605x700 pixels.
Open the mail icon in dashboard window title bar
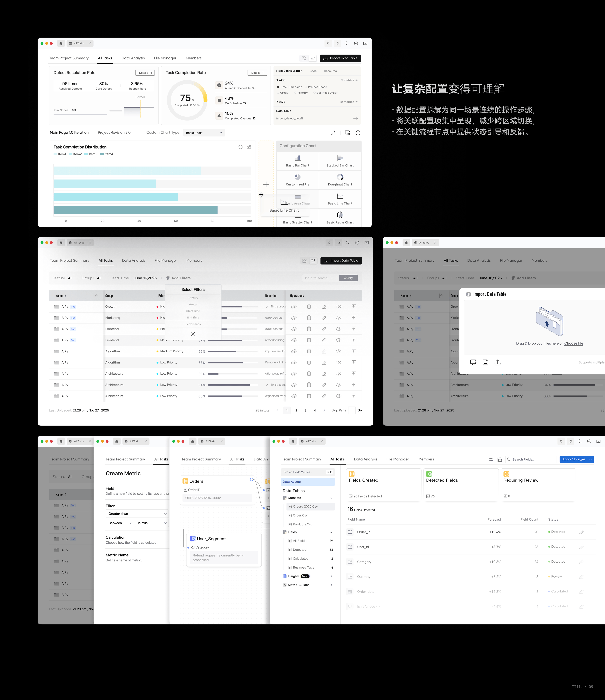coord(365,43)
